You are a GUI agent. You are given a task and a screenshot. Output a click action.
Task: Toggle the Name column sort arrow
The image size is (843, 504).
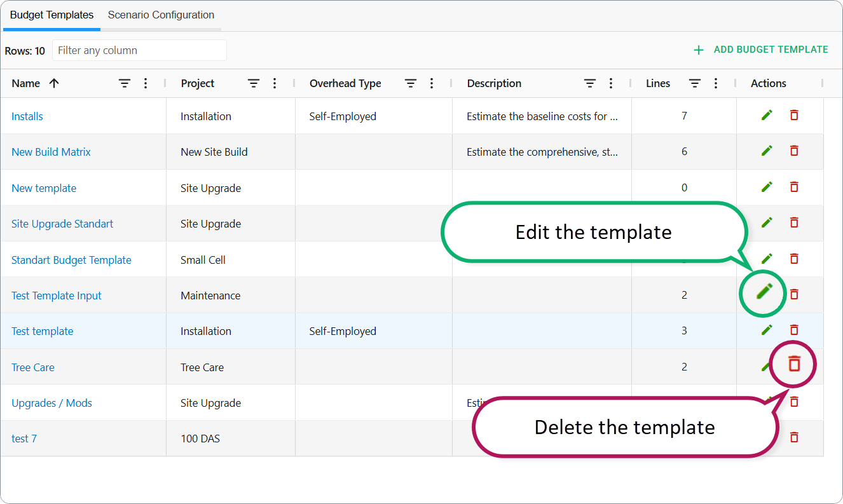[54, 83]
